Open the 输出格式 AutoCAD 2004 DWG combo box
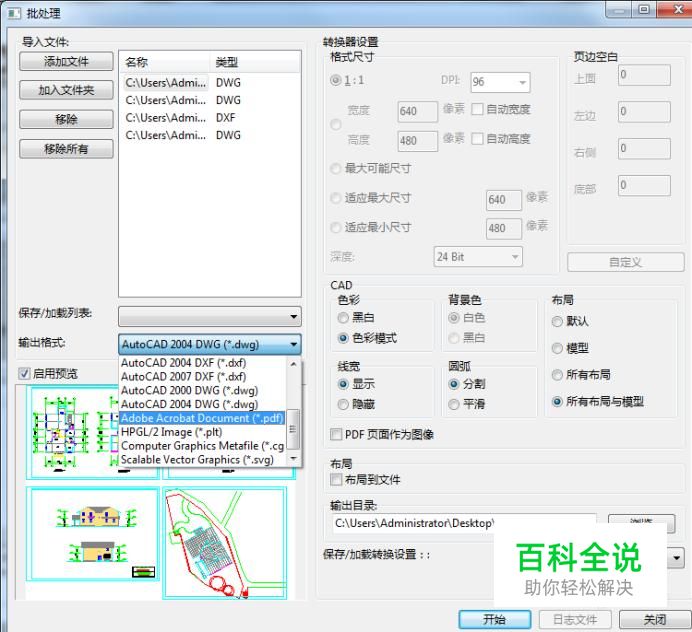 coord(210,344)
